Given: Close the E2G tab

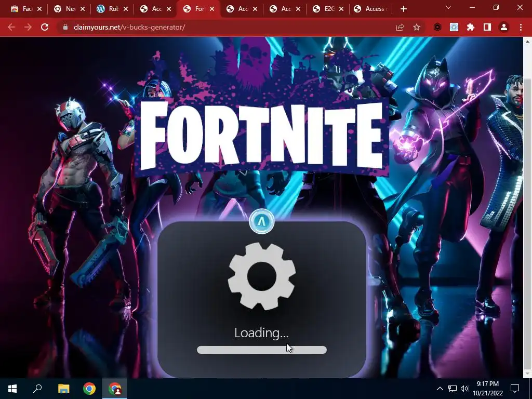Looking at the screenshot, I should tap(341, 9).
